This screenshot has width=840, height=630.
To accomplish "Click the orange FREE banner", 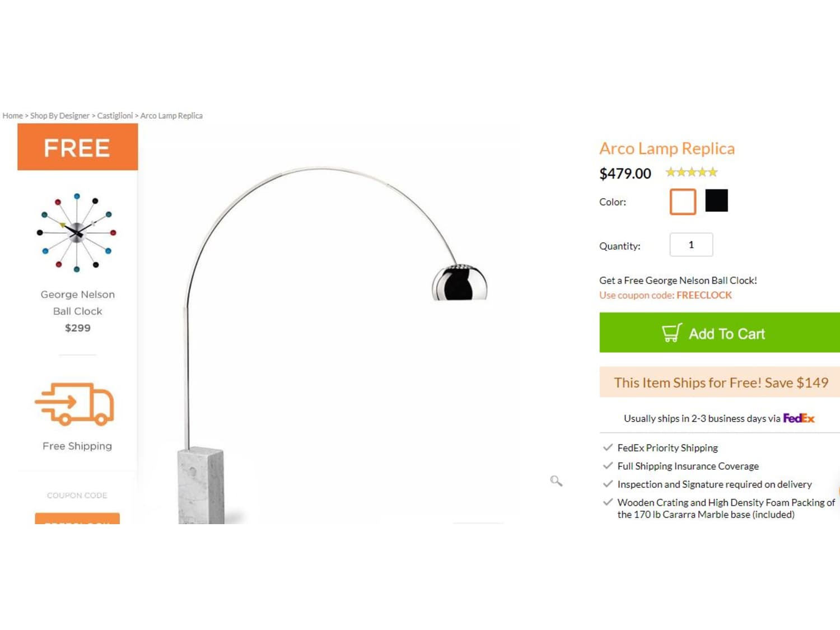I will point(77,147).
